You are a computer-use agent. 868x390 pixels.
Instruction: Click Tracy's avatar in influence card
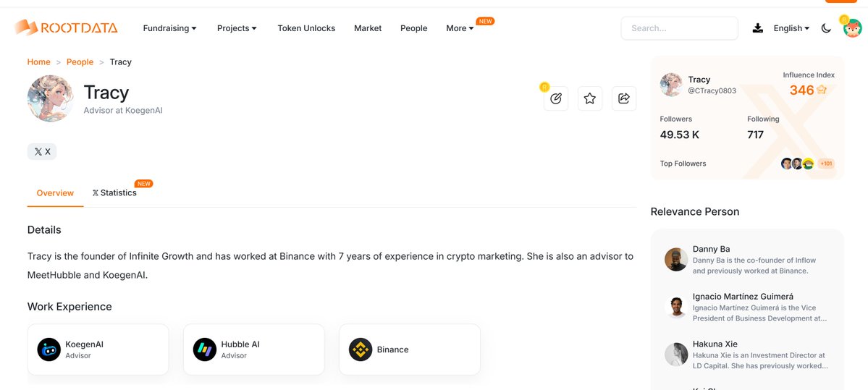672,85
